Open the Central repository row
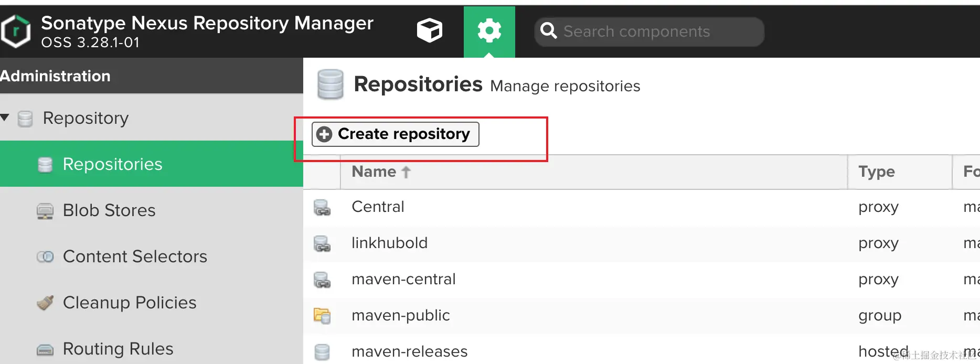The image size is (980, 364). (x=642, y=207)
